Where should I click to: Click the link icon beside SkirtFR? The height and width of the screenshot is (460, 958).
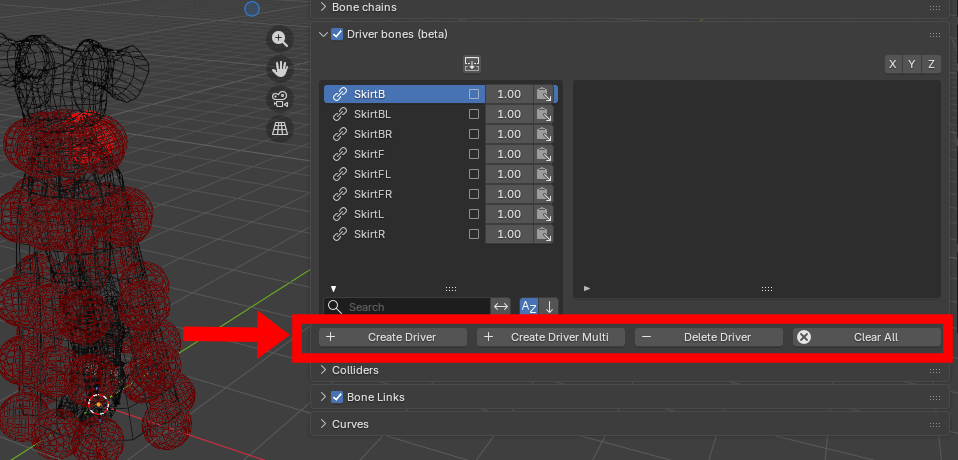(340, 194)
